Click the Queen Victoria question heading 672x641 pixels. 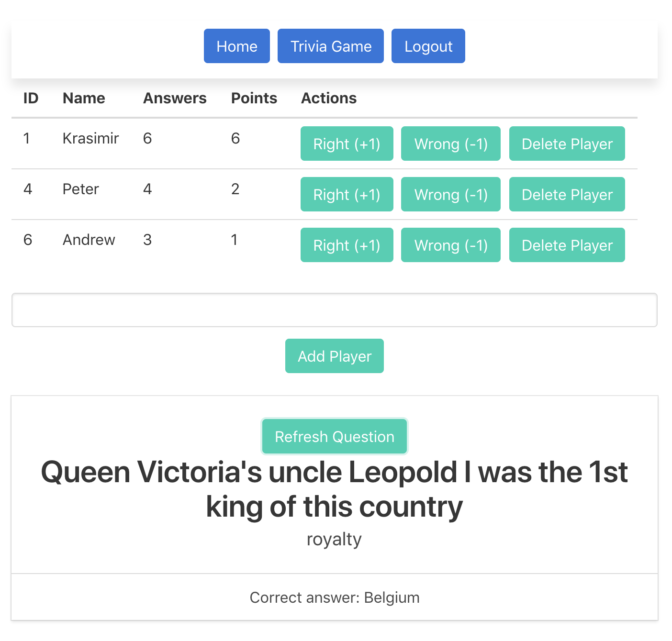(x=335, y=489)
